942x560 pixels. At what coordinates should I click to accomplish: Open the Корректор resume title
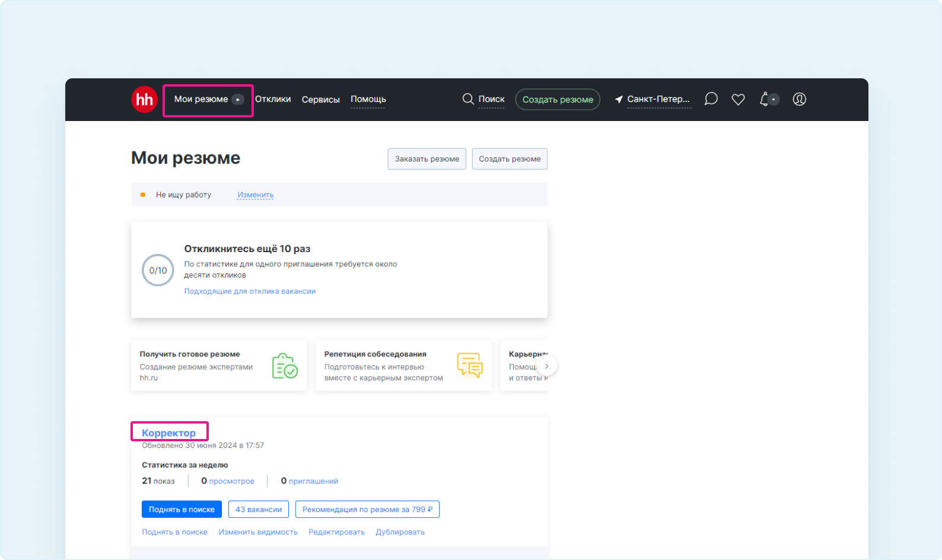pyautogui.click(x=168, y=433)
